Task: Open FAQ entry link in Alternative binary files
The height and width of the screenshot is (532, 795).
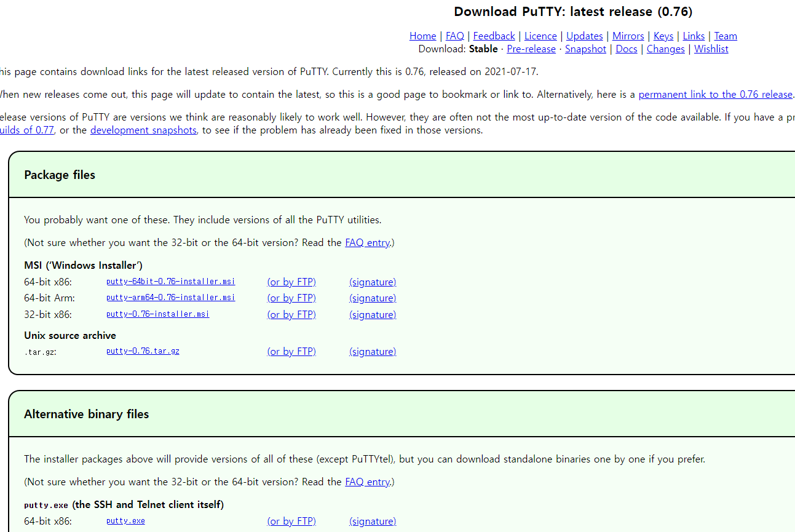Action: click(367, 482)
